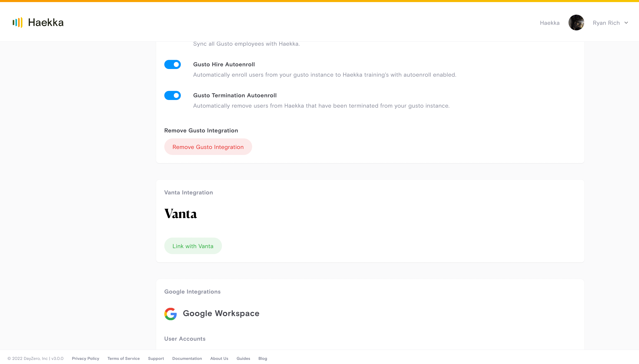Image resolution: width=639 pixels, height=364 pixels.
Task: Go to Support in the footer
Action: tap(156, 358)
